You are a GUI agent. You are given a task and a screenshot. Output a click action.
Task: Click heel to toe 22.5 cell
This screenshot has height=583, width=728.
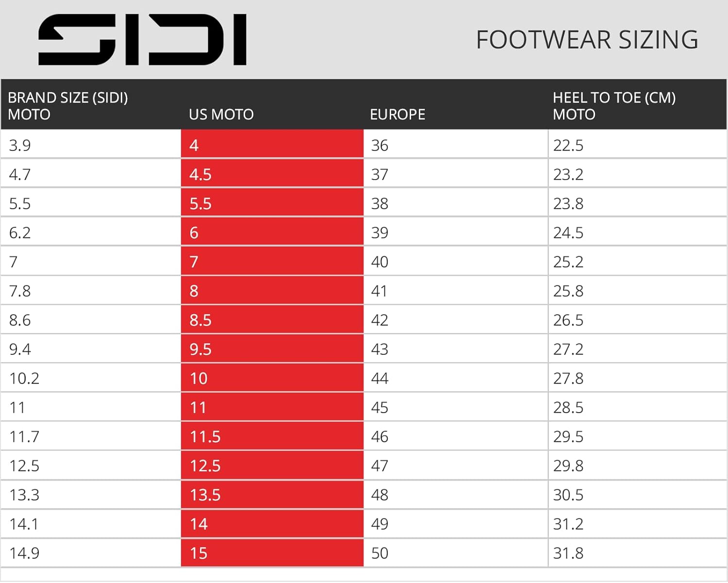pos(637,145)
